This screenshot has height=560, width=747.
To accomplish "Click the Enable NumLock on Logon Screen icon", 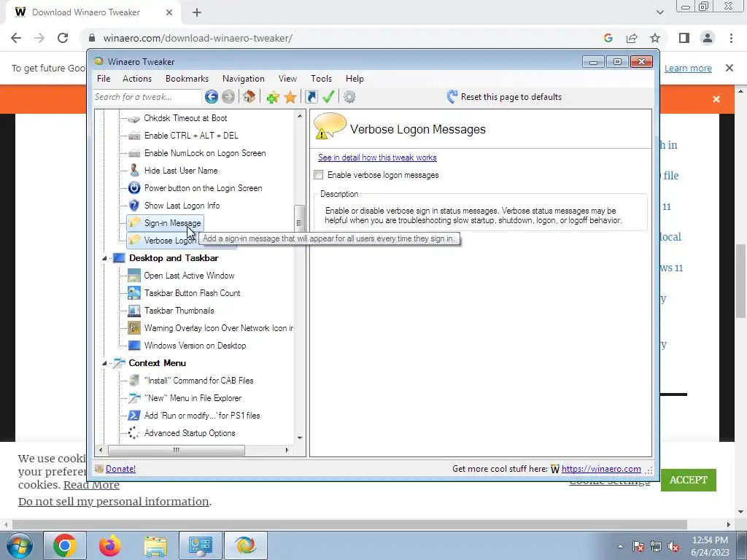I will tap(134, 153).
